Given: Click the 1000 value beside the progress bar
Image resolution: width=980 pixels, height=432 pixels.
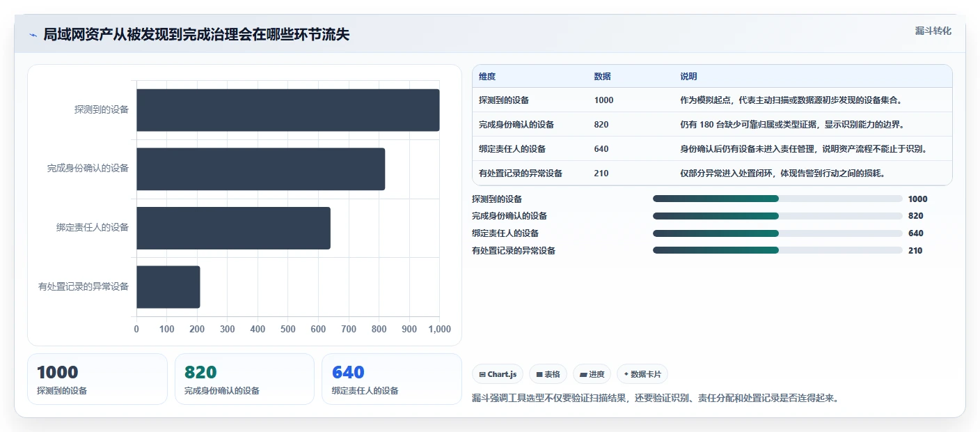Looking at the screenshot, I should pos(918,199).
